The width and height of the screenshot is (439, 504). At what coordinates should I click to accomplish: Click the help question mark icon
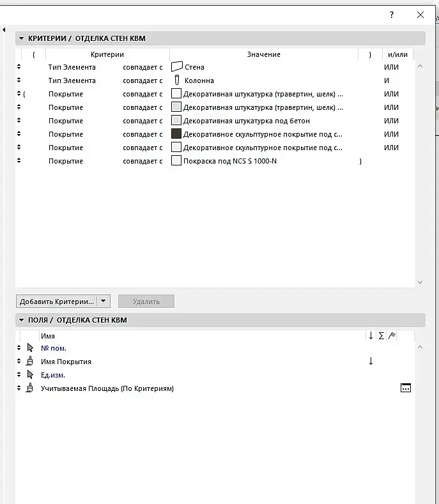click(x=392, y=15)
